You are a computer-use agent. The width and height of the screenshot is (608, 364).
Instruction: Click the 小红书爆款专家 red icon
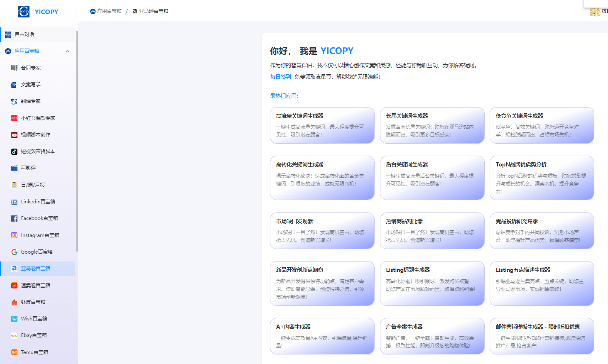pyautogui.click(x=14, y=118)
